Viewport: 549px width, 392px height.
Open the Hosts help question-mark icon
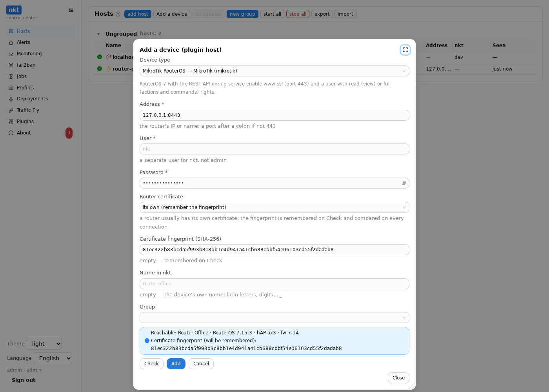[x=118, y=14]
